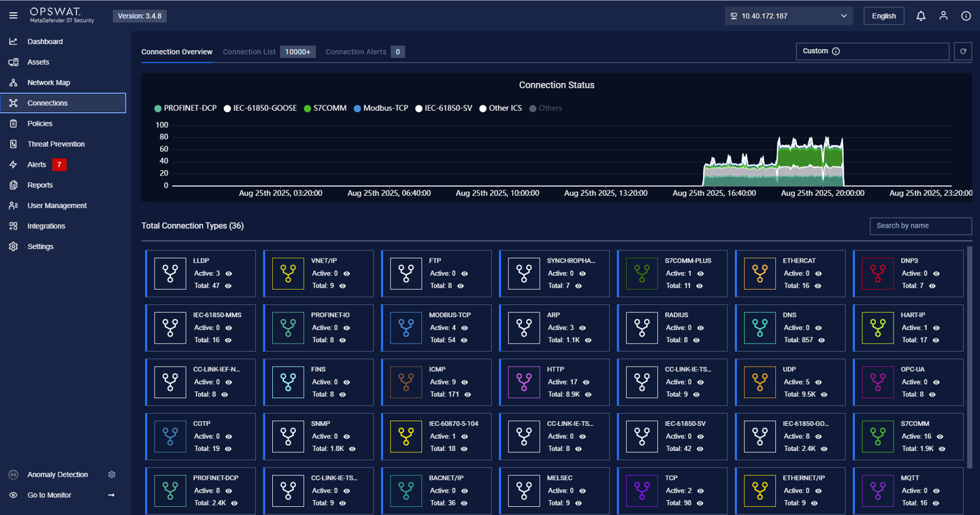
Task: Click the S7COMM green connection icon
Action: (878, 437)
